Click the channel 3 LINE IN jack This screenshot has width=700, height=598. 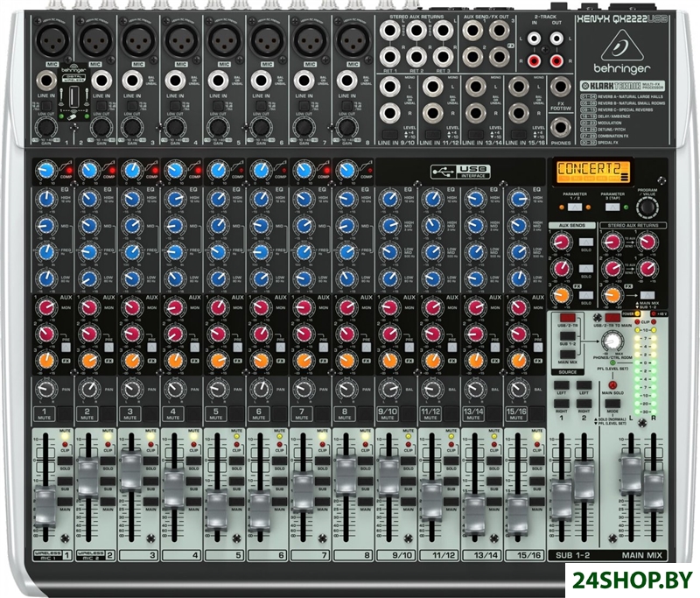[x=132, y=81]
